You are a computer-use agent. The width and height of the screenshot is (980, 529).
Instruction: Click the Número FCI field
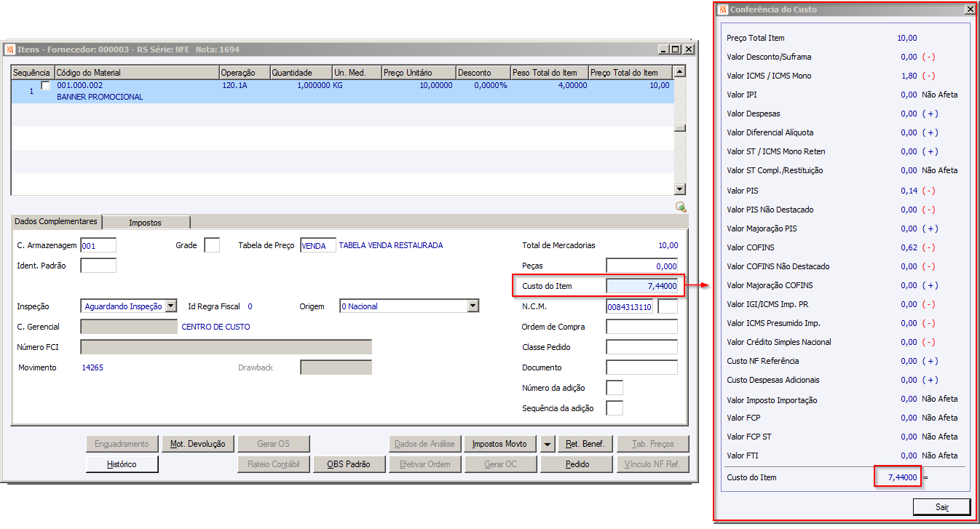[x=226, y=347]
